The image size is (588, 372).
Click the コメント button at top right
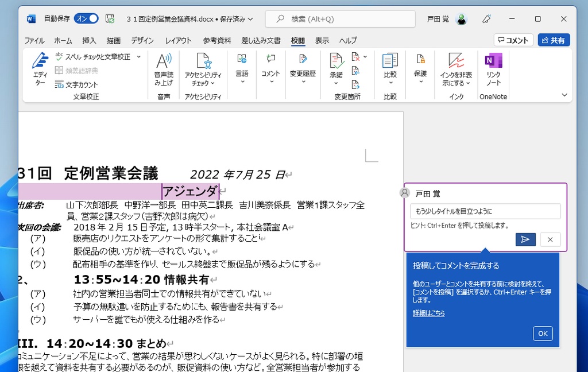[x=513, y=40]
